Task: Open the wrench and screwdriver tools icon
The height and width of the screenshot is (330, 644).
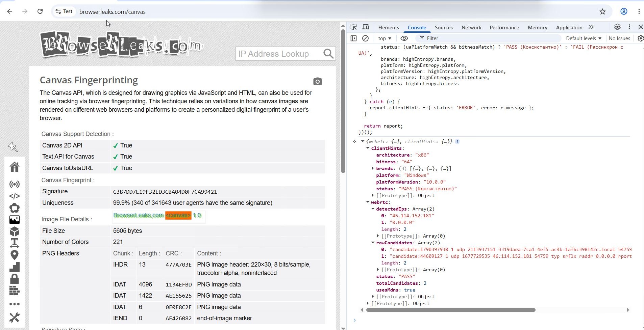Action: coord(14,317)
